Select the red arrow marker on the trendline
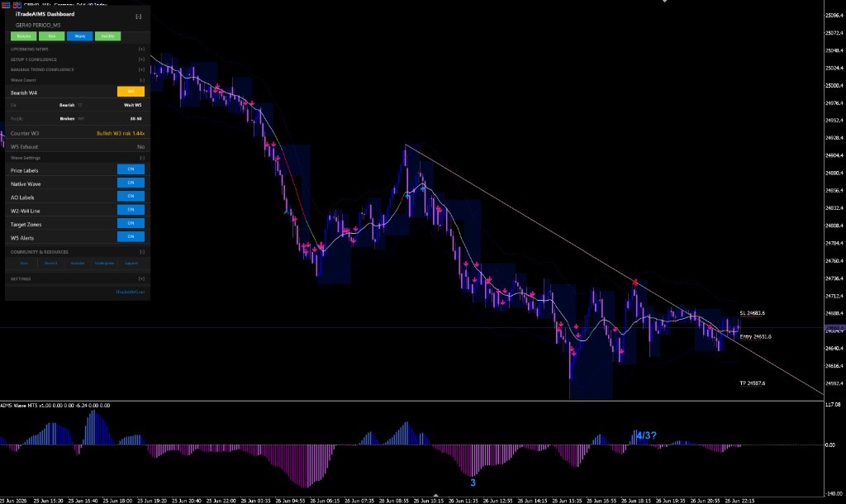Screen dimensions: 846x504 [x=635, y=282]
